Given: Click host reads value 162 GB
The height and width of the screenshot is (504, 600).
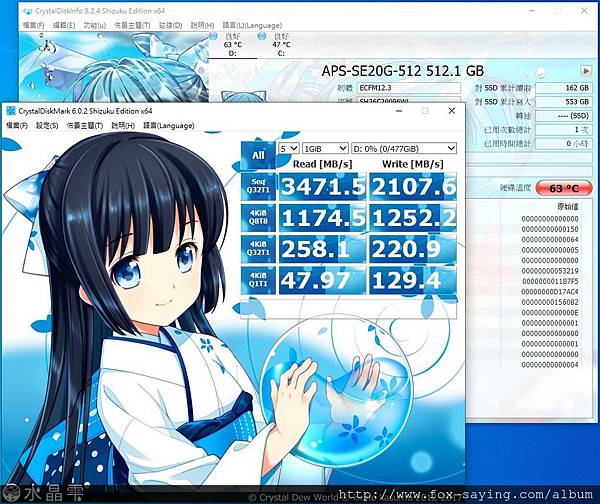Looking at the screenshot, I should (x=563, y=88).
